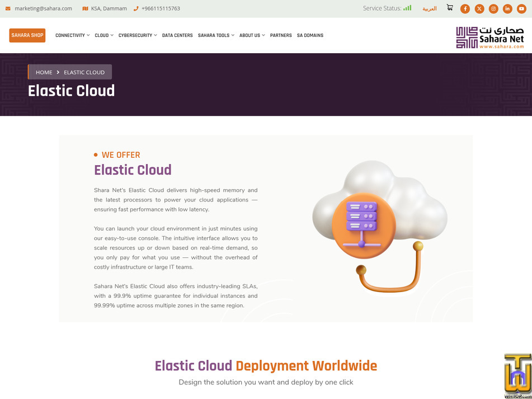Open the Facebook social icon
532x399 pixels.
[465, 9]
